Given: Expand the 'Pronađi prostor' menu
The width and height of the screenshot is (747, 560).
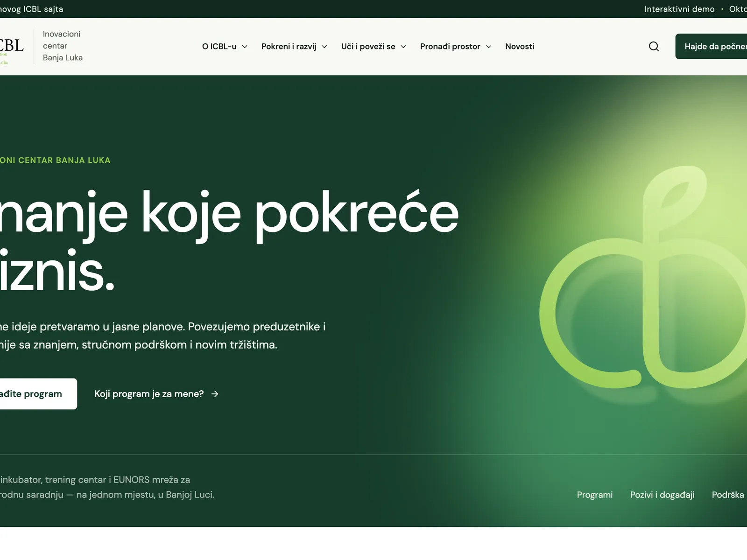Looking at the screenshot, I should 456,46.
